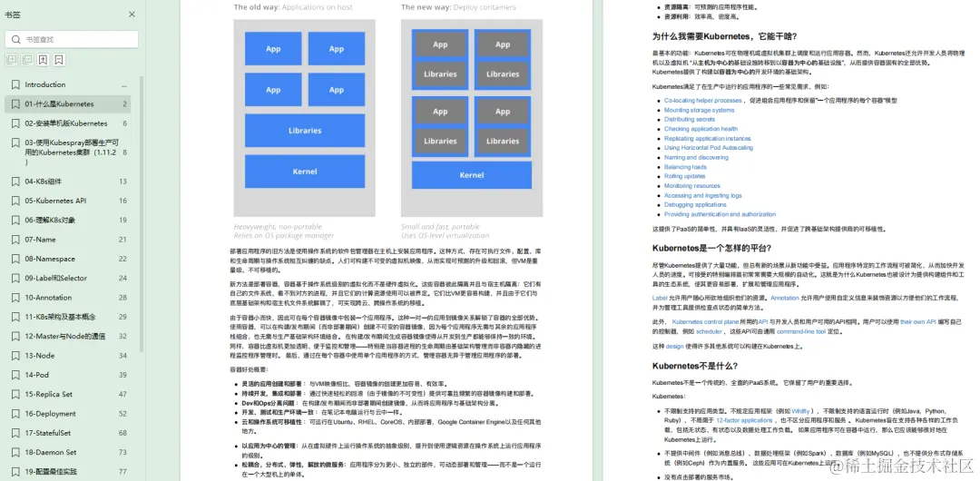Click the Distributing secrets link
980x481 pixels.
point(690,120)
